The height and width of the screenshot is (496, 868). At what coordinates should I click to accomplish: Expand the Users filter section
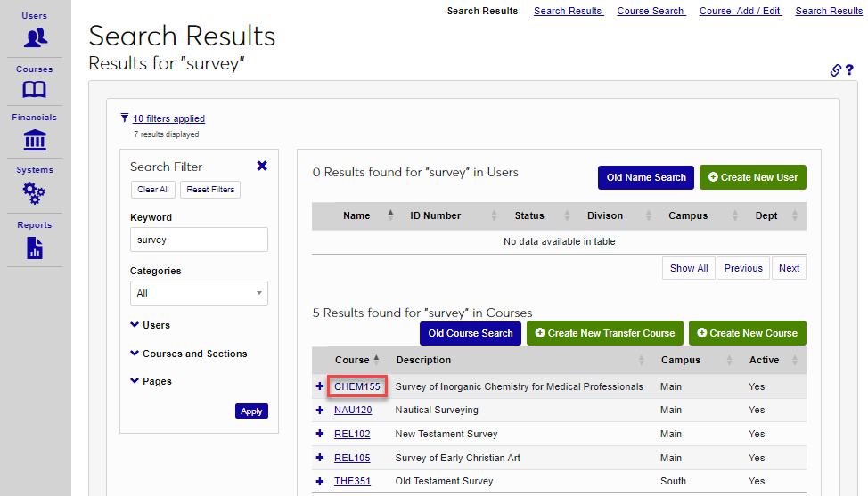[x=150, y=325]
